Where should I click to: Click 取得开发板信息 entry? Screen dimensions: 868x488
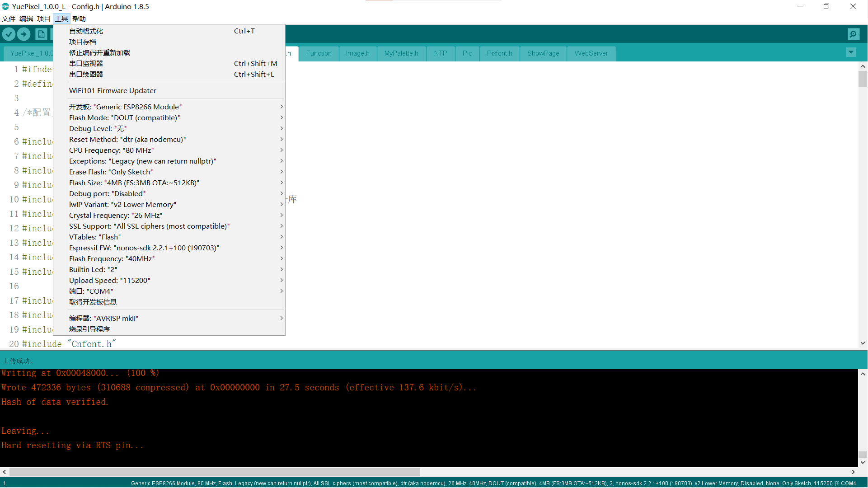(93, 302)
